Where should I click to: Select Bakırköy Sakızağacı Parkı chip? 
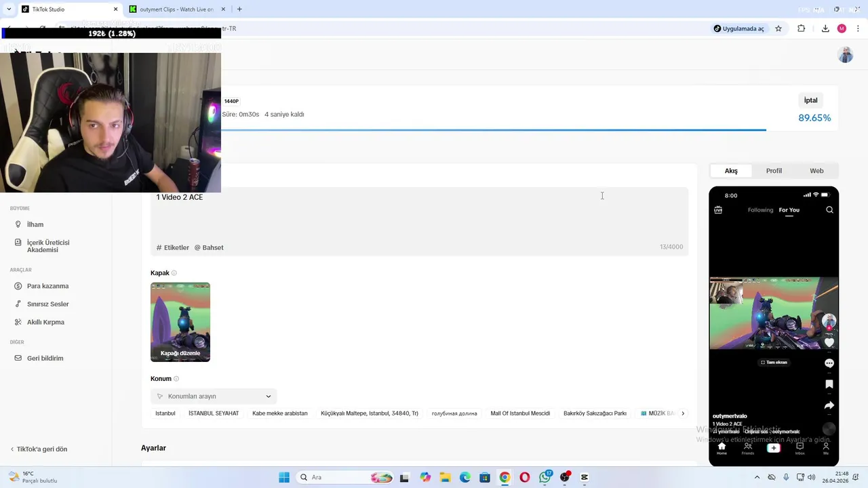click(x=595, y=413)
